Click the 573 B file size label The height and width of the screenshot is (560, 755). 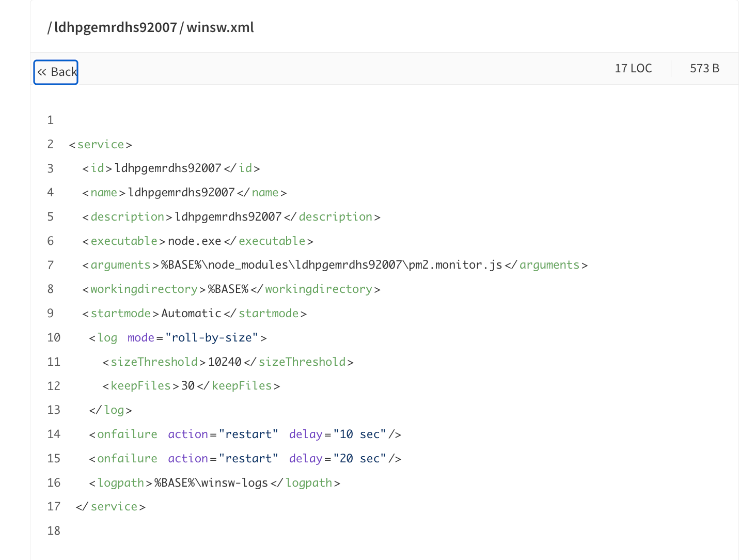pyautogui.click(x=704, y=68)
